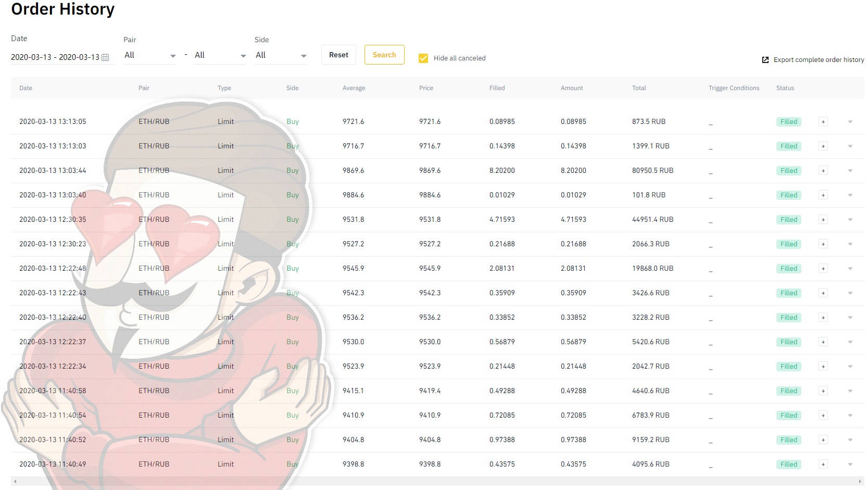The height and width of the screenshot is (490, 868).
Task: Select the total cell 4095.6 RUB
Action: point(651,464)
